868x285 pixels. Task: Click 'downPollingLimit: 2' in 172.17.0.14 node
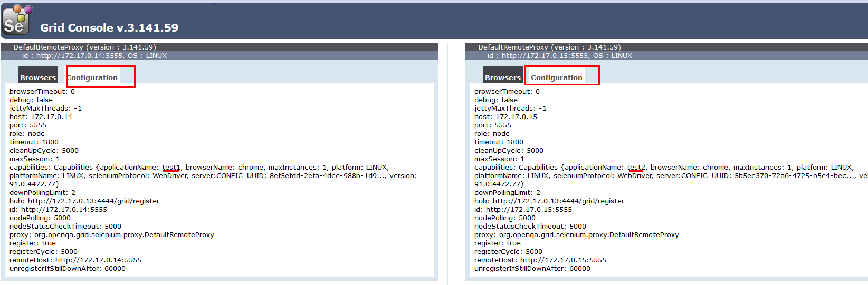[42, 193]
